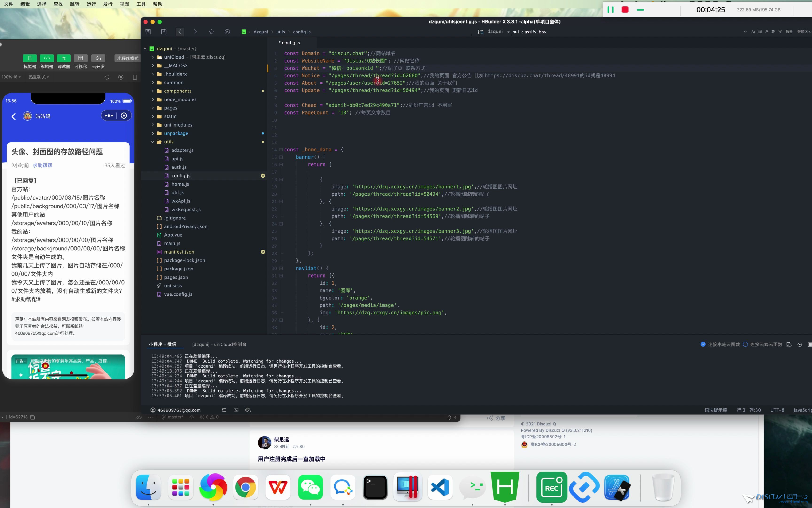
Task: Go back with the left arrow toolbar button
Action: (180, 32)
